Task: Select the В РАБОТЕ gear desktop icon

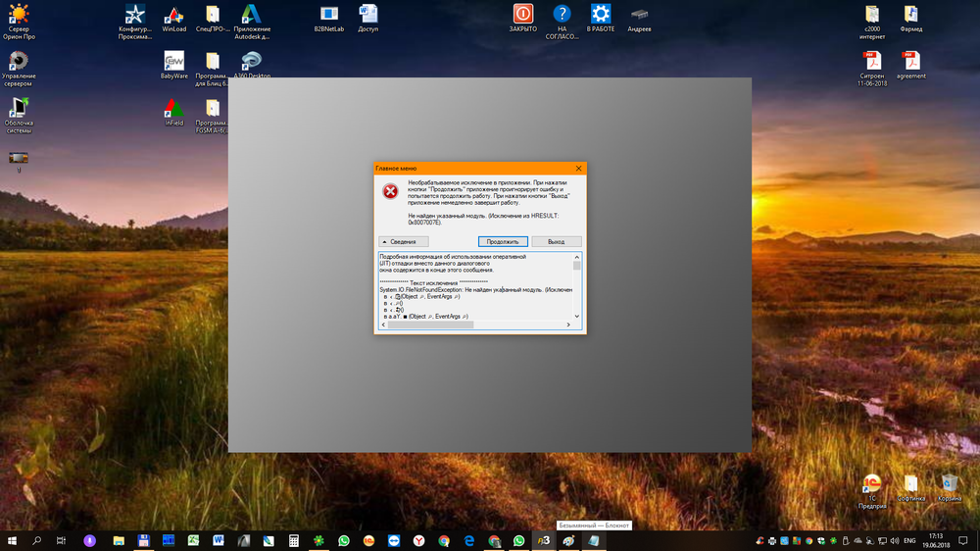Action: 601,15
